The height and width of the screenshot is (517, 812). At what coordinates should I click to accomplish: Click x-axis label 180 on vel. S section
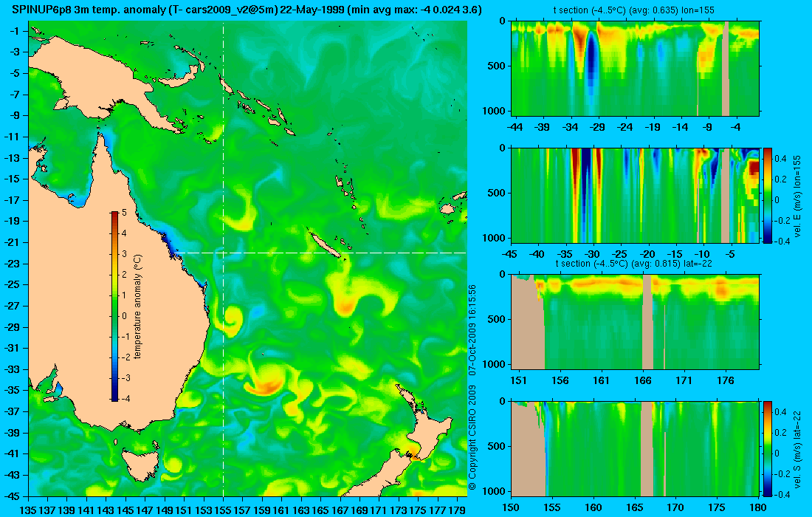coord(757,507)
